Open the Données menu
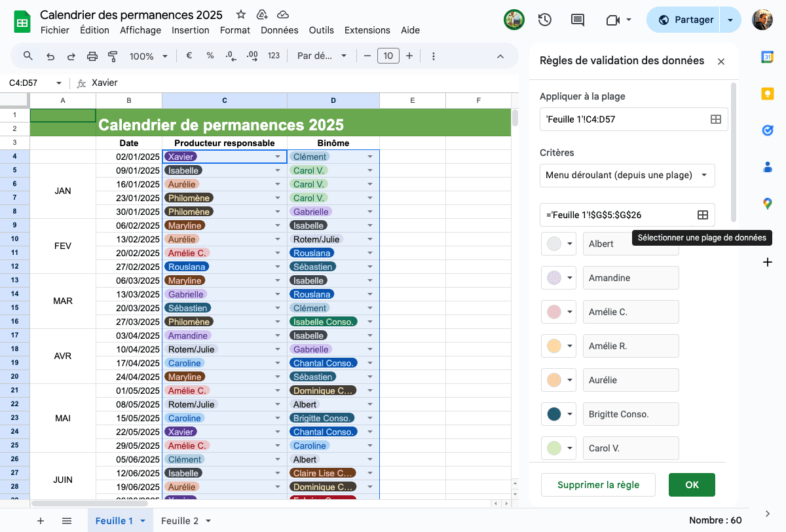This screenshot has width=786, height=532. [x=279, y=30]
